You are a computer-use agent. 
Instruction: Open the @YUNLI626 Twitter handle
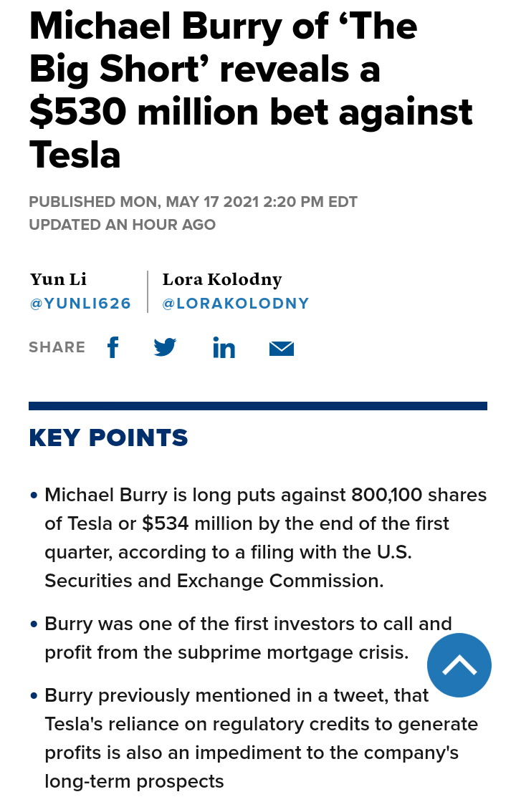(80, 304)
